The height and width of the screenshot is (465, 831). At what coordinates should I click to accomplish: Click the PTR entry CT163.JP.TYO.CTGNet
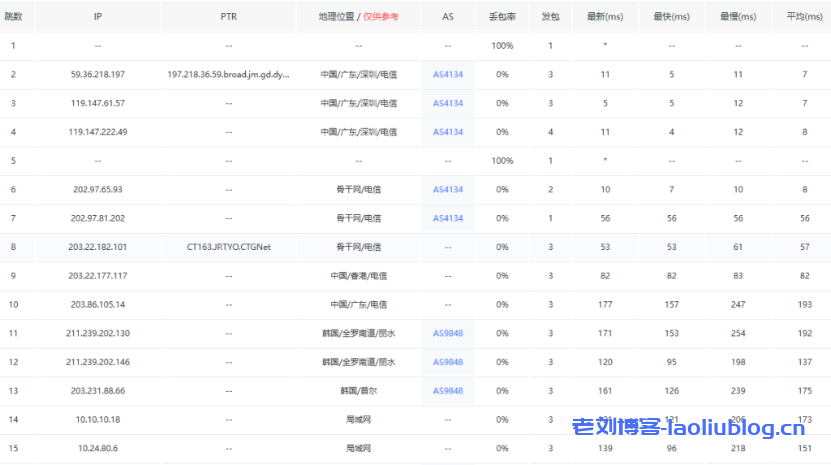[x=229, y=247]
